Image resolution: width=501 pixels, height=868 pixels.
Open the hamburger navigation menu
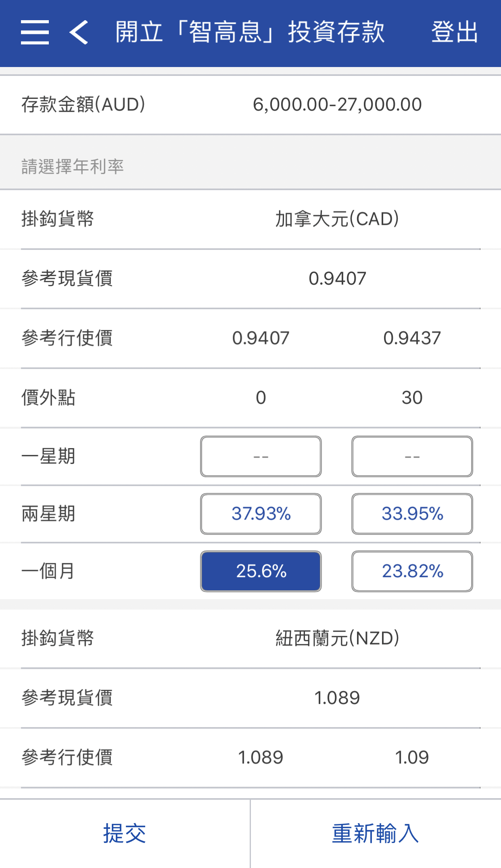[x=35, y=32]
